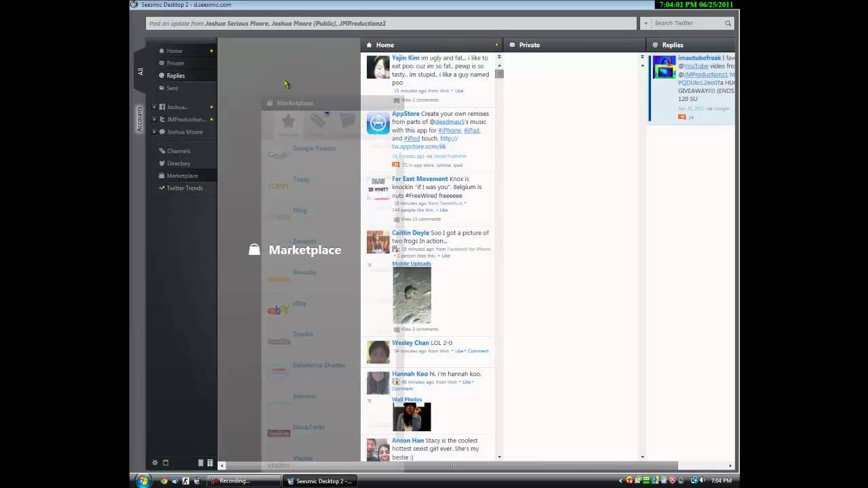Image resolution: width=868 pixels, height=488 pixels.
Task: View 3 comments on Caitlin Doyle's post
Action: click(x=419, y=329)
